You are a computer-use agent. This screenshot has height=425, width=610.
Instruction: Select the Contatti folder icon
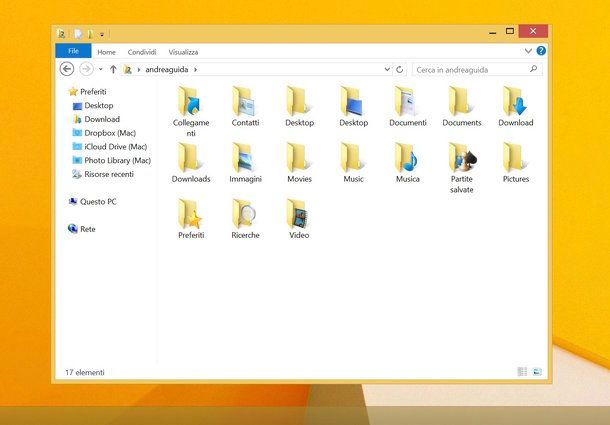[x=244, y=101]
